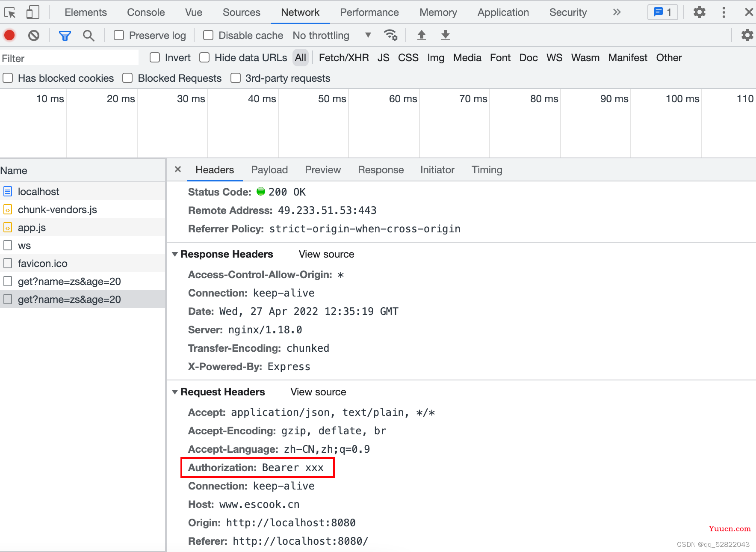Click the Authorization: Bearer xxx header
This screenshot has width=756, height=552.
tap(257, 467)
